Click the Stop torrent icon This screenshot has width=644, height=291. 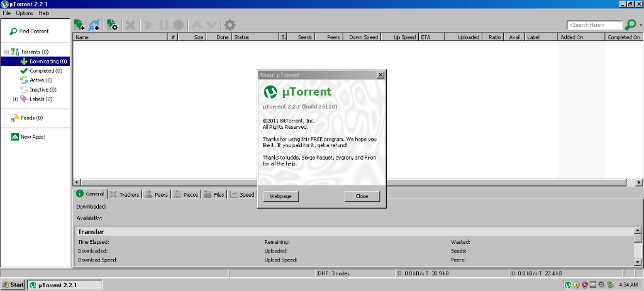click(x=178, y=25)
